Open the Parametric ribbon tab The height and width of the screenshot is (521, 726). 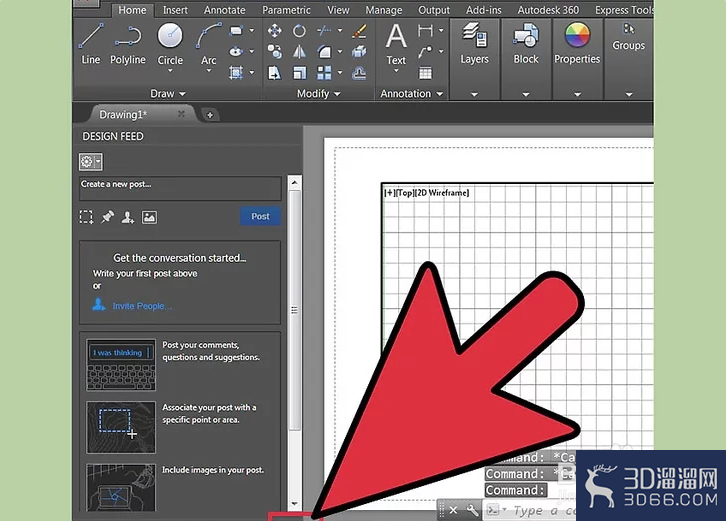click(x=286, y=10)
